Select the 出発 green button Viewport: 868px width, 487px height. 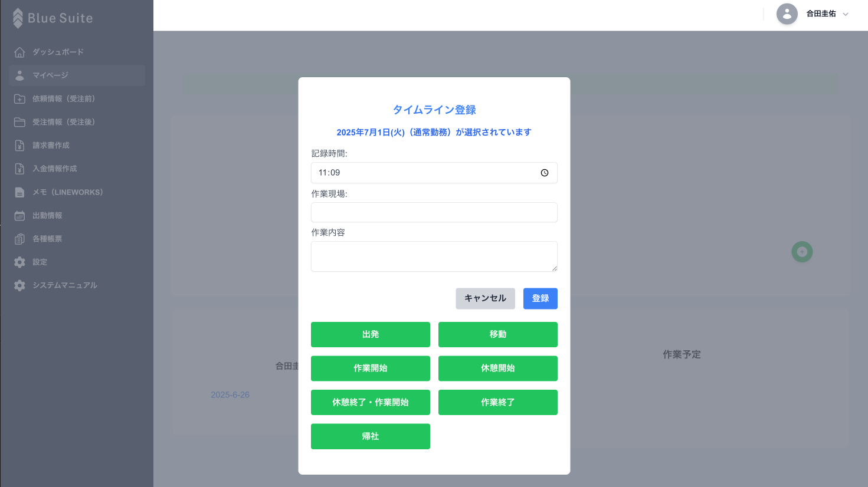pos(371,334)
